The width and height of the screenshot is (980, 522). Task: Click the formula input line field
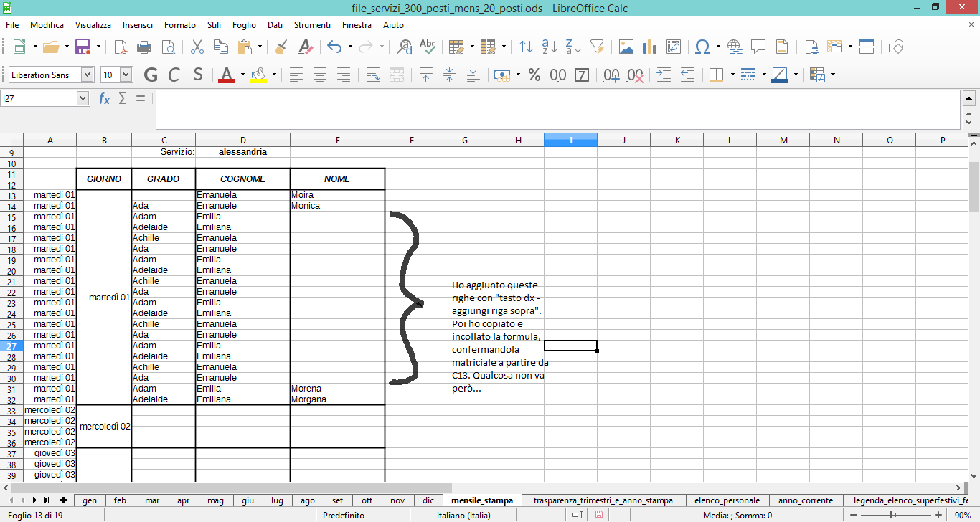point(557,110)
